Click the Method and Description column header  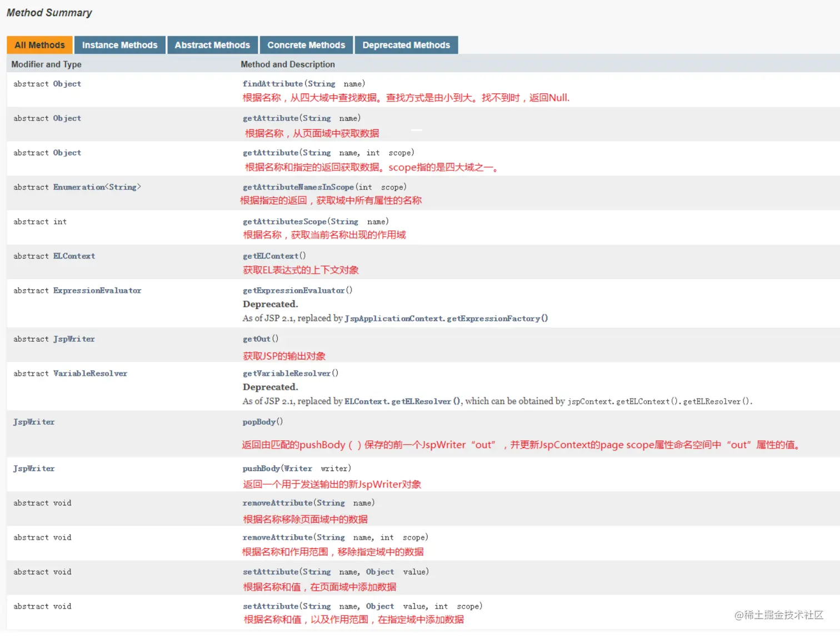click(288, 64)
